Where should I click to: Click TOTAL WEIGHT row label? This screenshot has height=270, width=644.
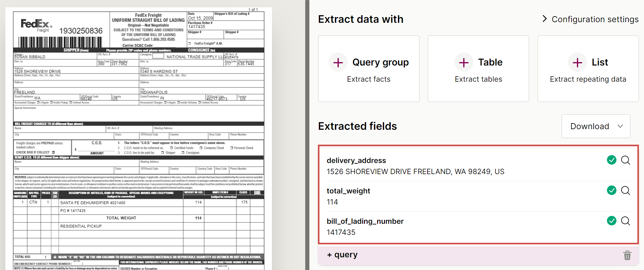pos(121,218)
